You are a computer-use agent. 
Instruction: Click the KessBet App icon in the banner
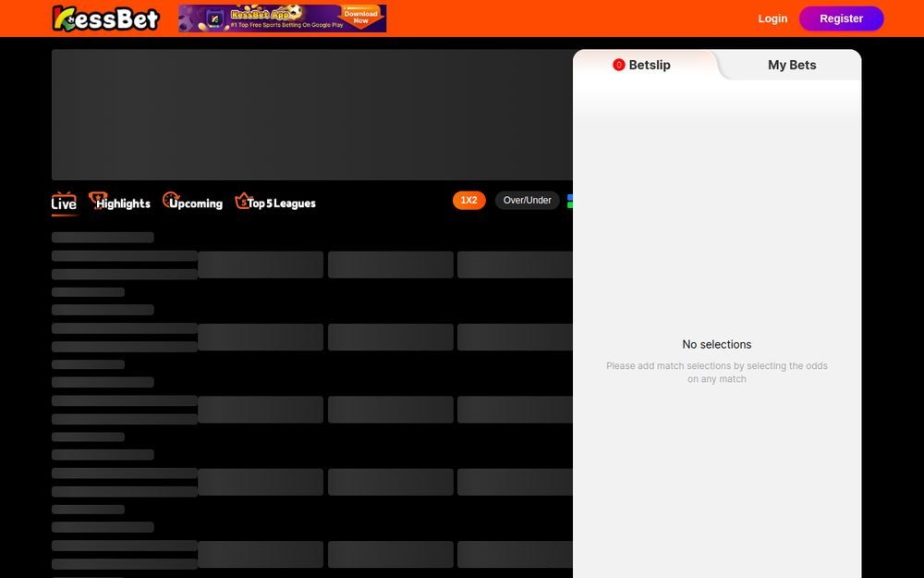215,18
